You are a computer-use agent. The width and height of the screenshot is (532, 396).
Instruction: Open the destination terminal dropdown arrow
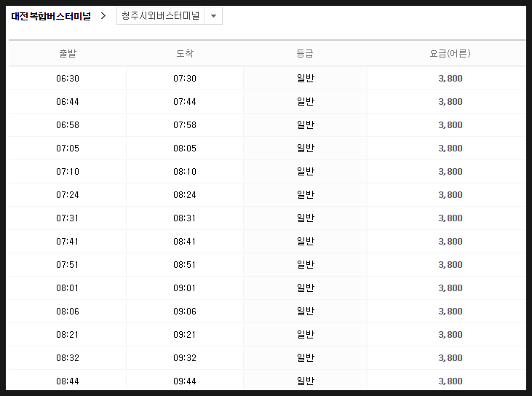coord(213,16)
